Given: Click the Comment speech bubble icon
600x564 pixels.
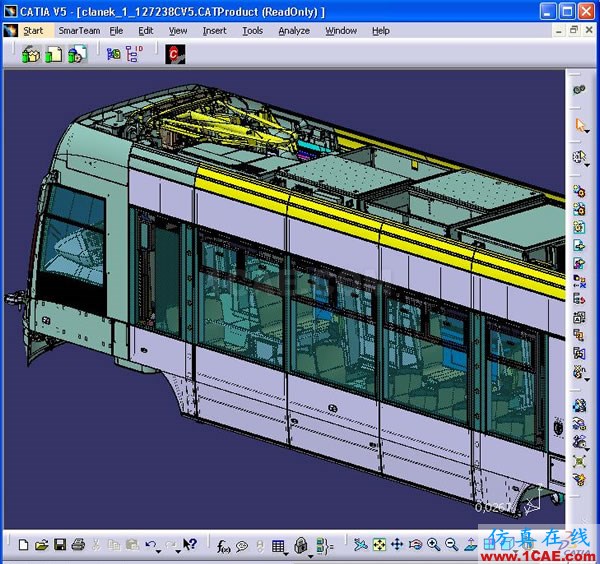Looking at the screenshot, I should pyautogui.click(x=242, y=546).
